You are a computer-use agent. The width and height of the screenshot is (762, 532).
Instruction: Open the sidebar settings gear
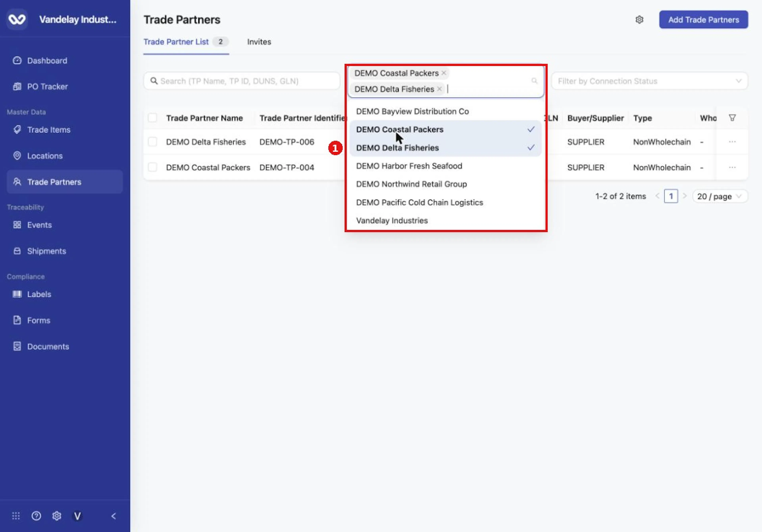57,516
